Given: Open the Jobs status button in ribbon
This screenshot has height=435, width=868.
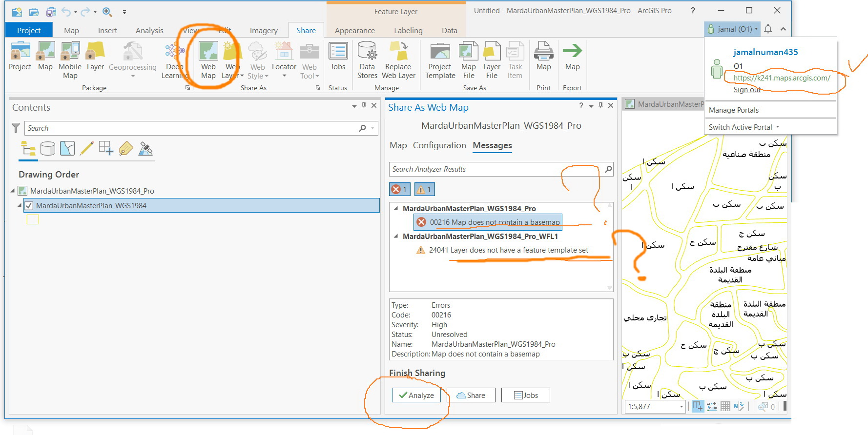Looking at the screenshot, I should pyautogui.click(x=338, y=56).
